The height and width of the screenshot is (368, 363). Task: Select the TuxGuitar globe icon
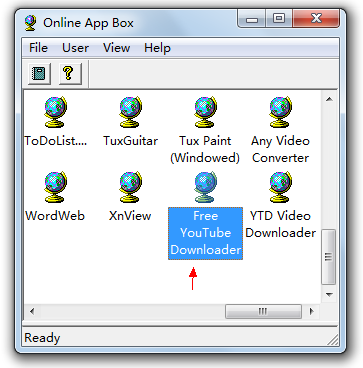click(x=130, y=112)
